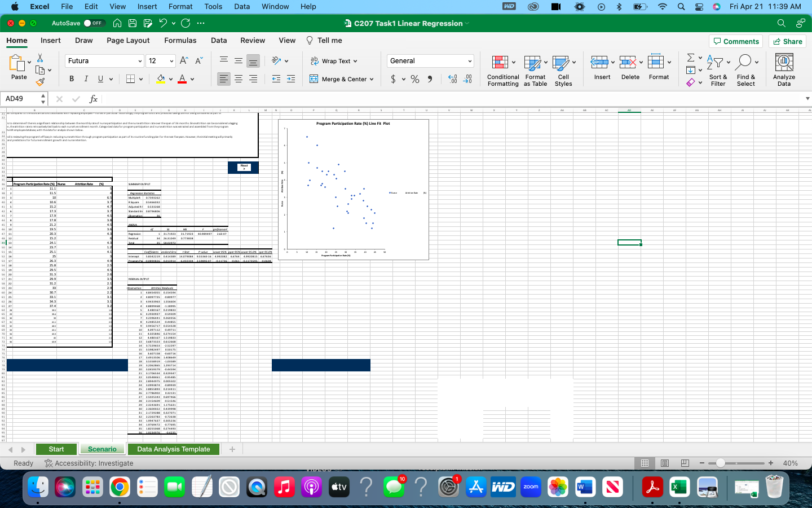The image size is (812, 508).
Task: Open the Insert ribbon tab
Action: click(x=50, y=41)
